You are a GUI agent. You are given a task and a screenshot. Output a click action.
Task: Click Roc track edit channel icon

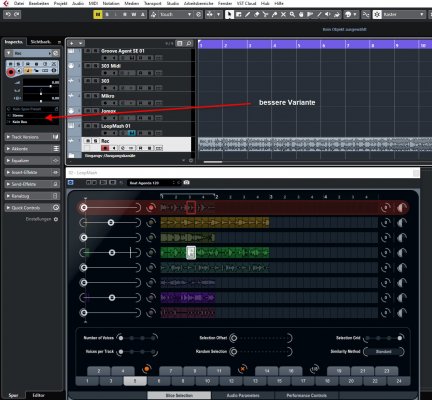point(55,53)
